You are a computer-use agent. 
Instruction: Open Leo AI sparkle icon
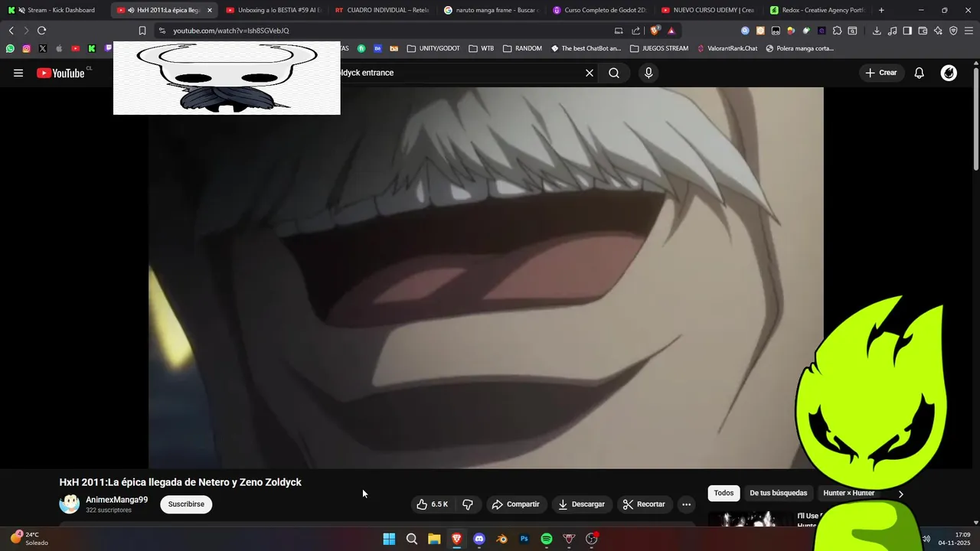[938, 31]
